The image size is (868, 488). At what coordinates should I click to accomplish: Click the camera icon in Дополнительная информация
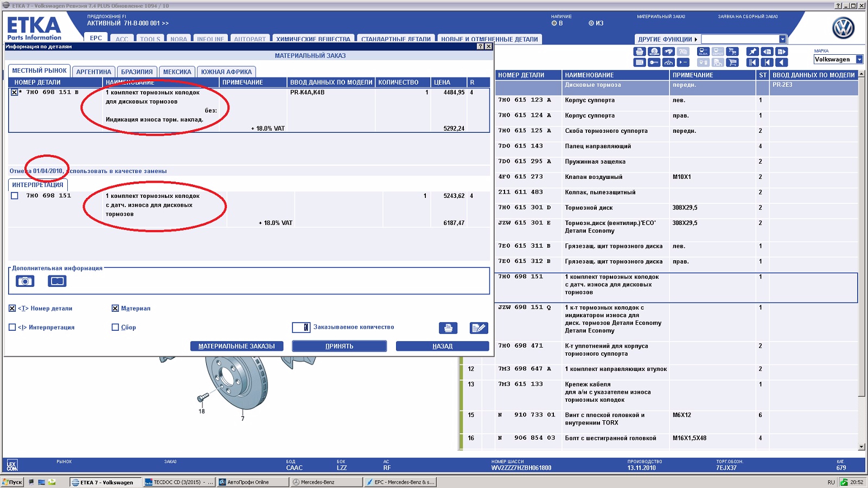click(x=24, y=281)
